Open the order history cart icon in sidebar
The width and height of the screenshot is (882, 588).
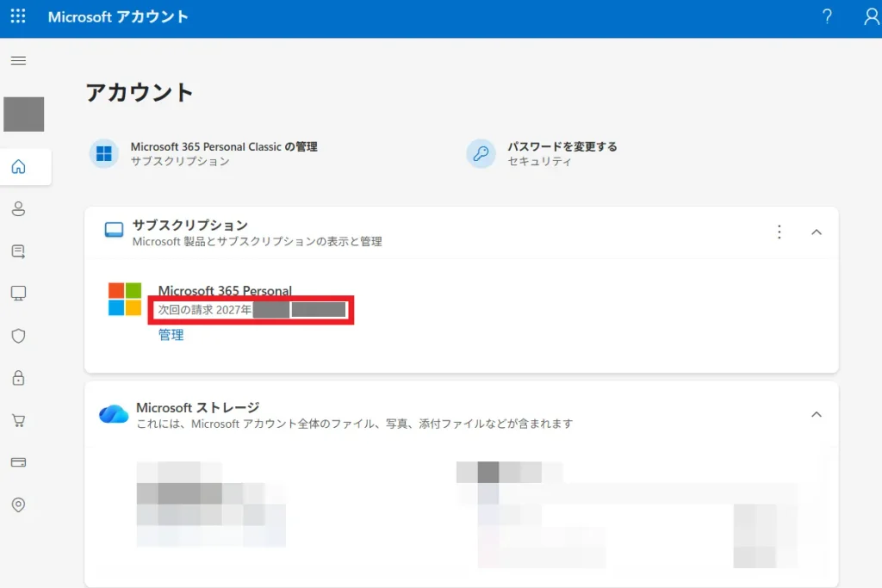[19, 420]
